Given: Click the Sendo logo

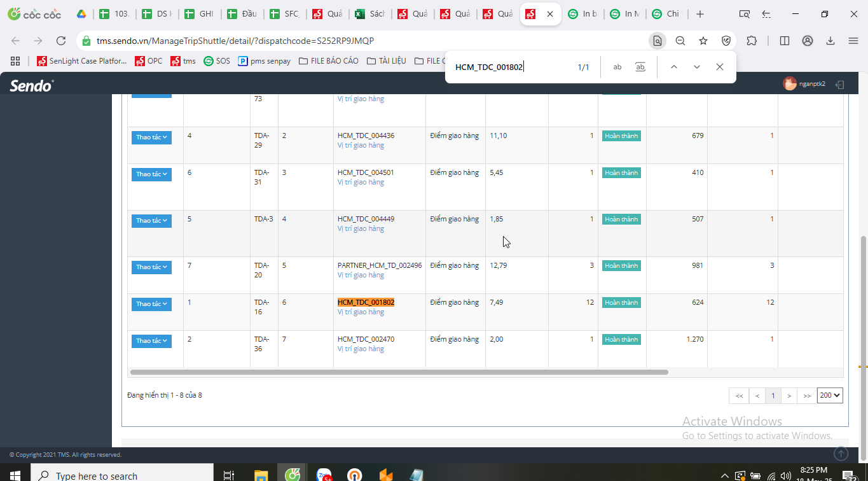Looking at the screenshot, I should (32, 85).
